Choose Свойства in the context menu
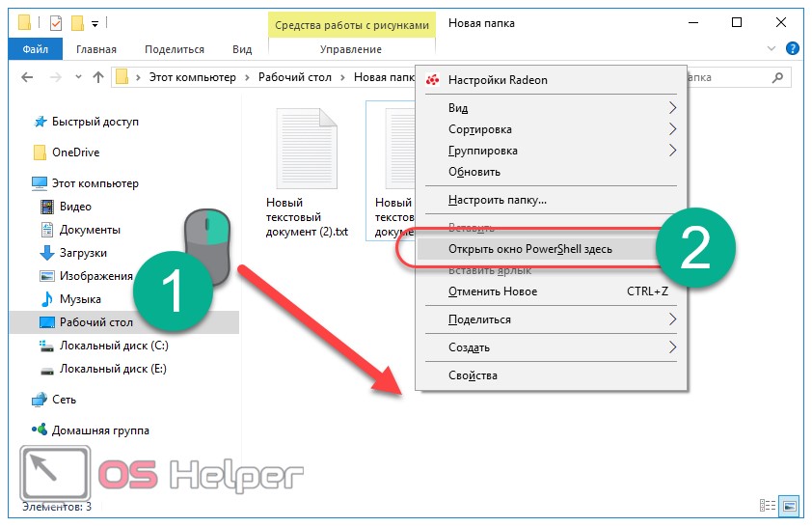812x527 pixels. pos(551,375)
